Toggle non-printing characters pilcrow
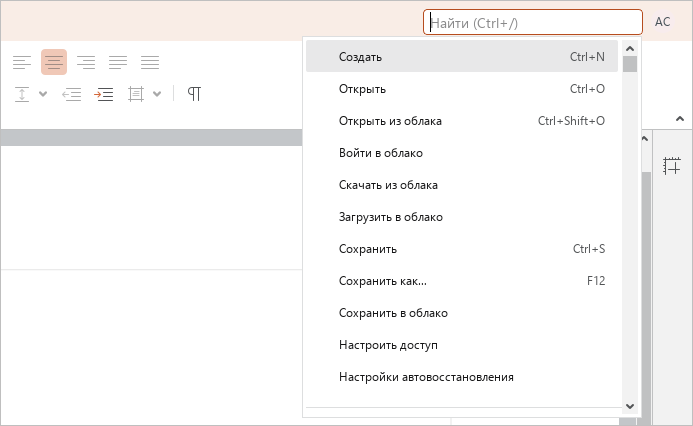693x426 pixels. [x=194, y=94]
